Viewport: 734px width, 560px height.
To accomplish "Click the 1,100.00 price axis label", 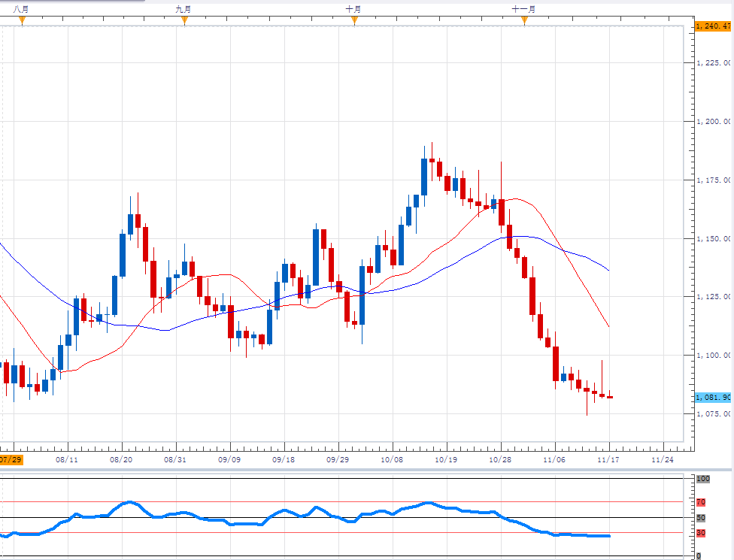I will pos(714,355).
